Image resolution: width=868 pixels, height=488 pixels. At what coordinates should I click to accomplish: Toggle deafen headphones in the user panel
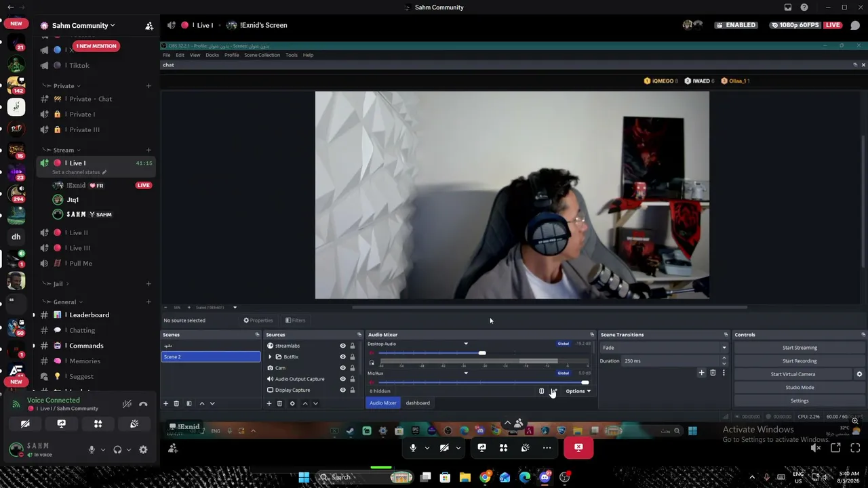pos(117,449)
